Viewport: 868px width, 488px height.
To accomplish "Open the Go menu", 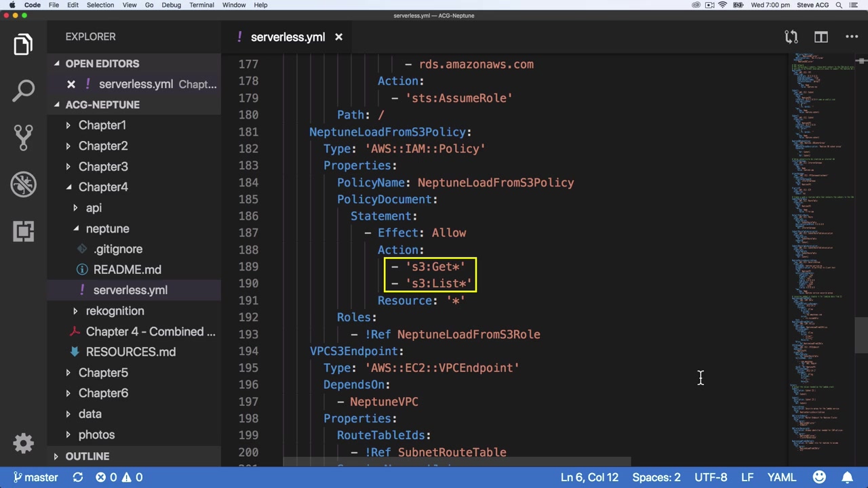I will [149, 5].
